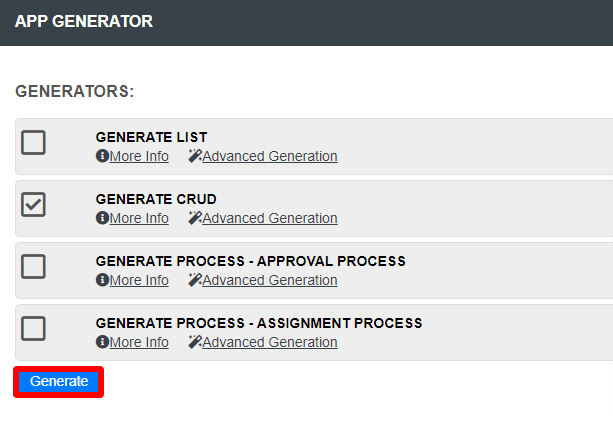Click info circle icon in Assignment Process row

(x=102, y=342)
